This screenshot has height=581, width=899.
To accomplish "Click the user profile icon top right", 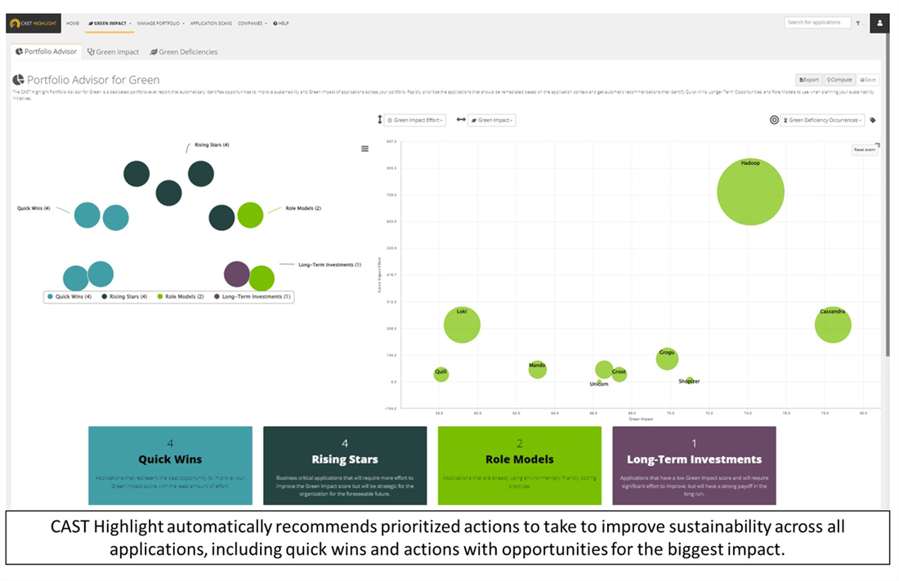I will point(878,22).
